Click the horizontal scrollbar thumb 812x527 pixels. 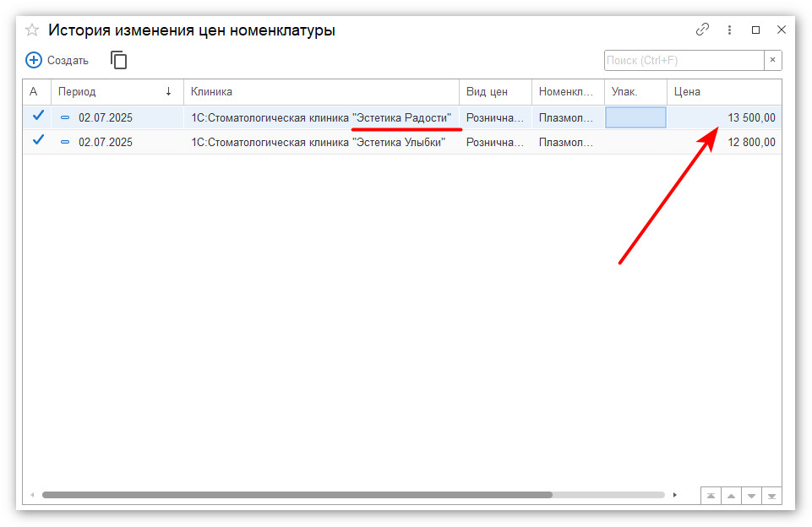click(296, 495)
